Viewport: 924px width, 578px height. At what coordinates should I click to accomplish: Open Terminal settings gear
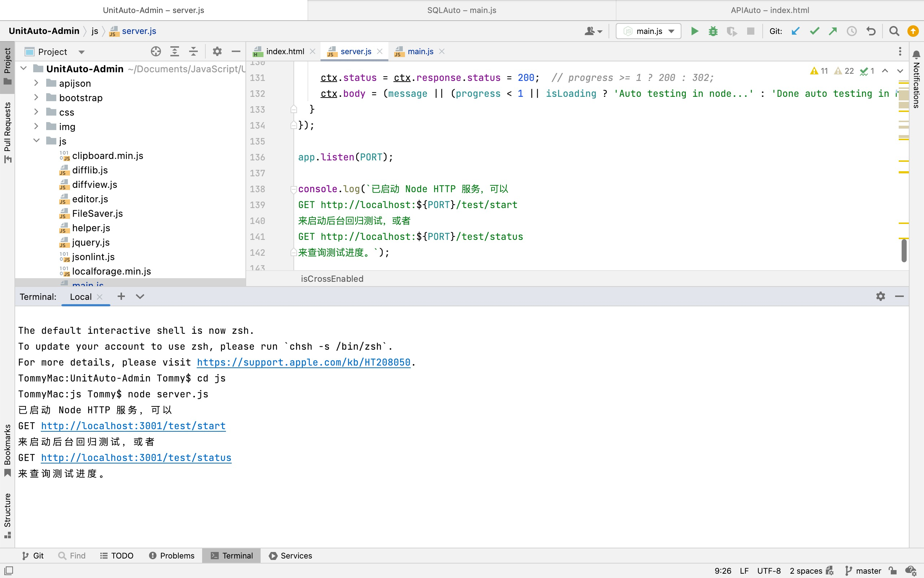point(880,296)
